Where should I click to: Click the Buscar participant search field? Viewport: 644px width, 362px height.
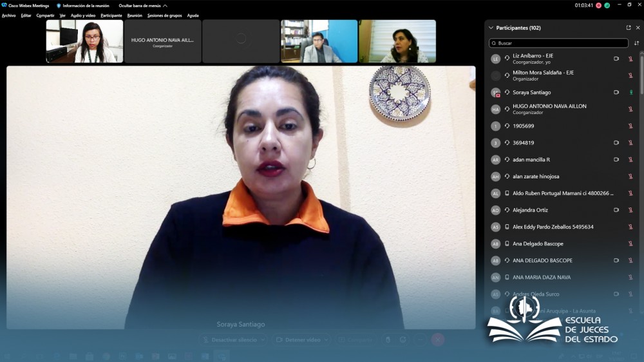[559, 43]
